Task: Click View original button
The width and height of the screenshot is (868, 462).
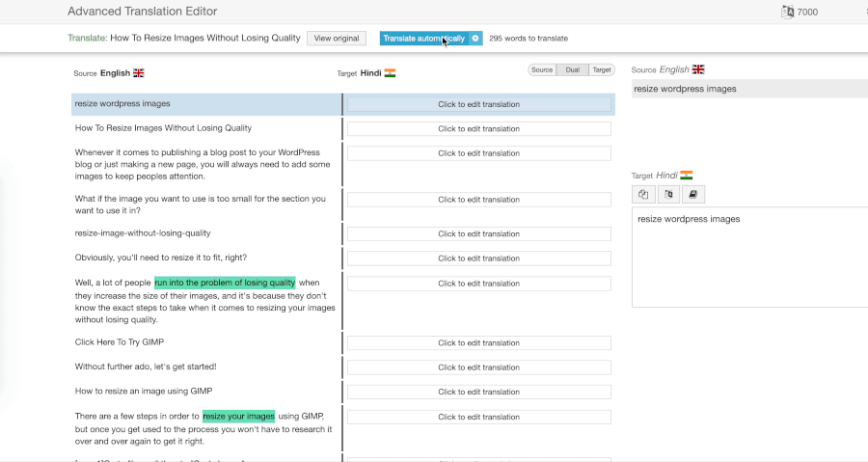Action: tap(337, 39)
